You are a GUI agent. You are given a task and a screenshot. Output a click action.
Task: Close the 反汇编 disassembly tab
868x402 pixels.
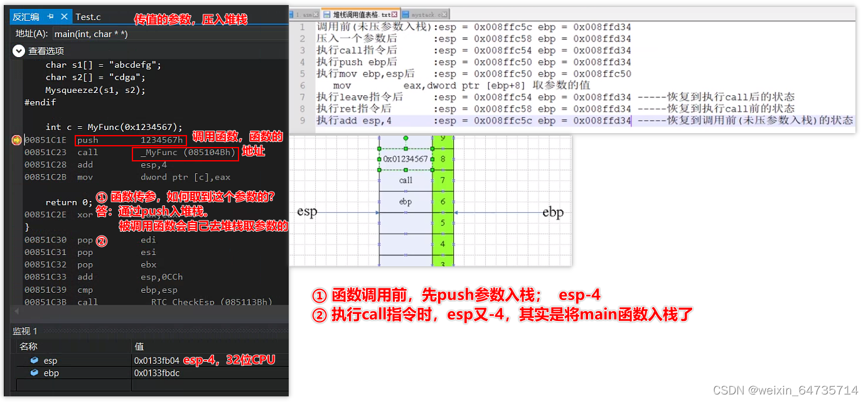64,17
